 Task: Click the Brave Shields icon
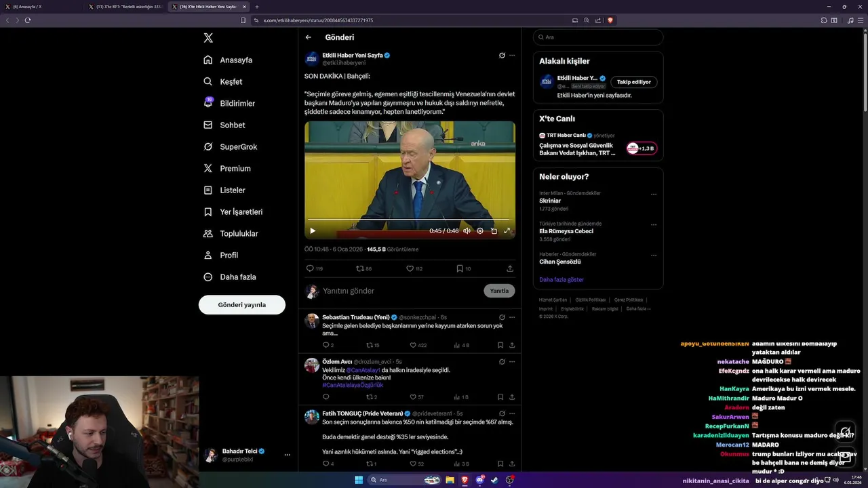pos(610,20)
